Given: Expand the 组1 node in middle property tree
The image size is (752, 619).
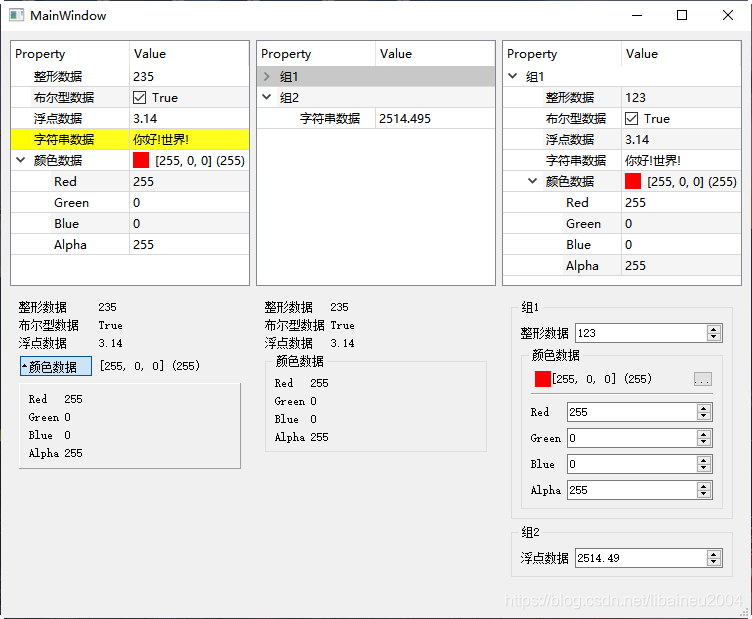Looking at the screenshot, I should pos(267,76).
